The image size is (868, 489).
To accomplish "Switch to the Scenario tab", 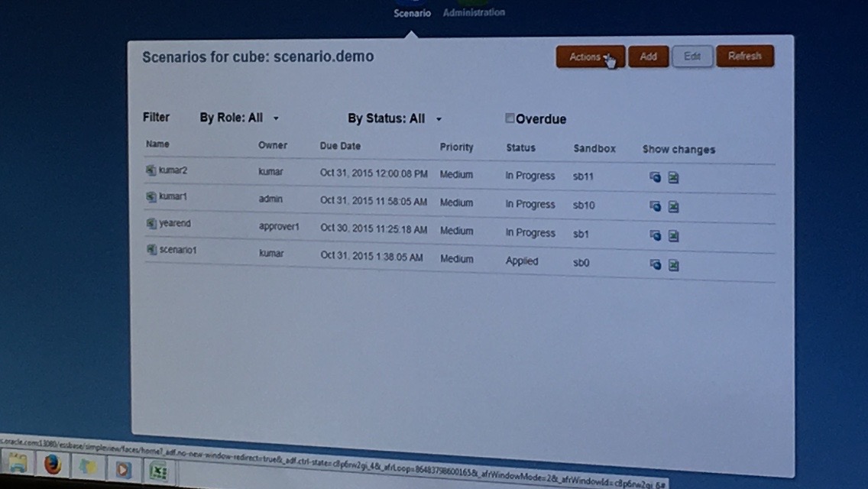I will coord(412,13).
